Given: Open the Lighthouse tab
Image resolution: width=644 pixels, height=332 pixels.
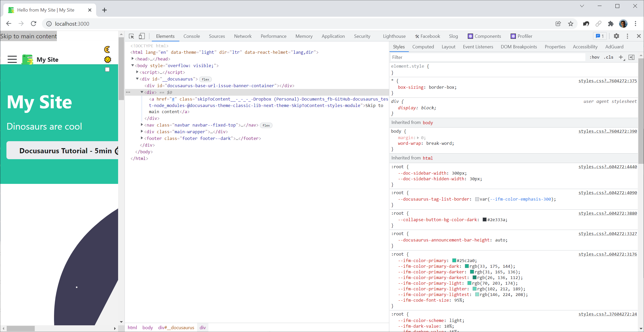Looking at the screenshot, I should [394, 36].
